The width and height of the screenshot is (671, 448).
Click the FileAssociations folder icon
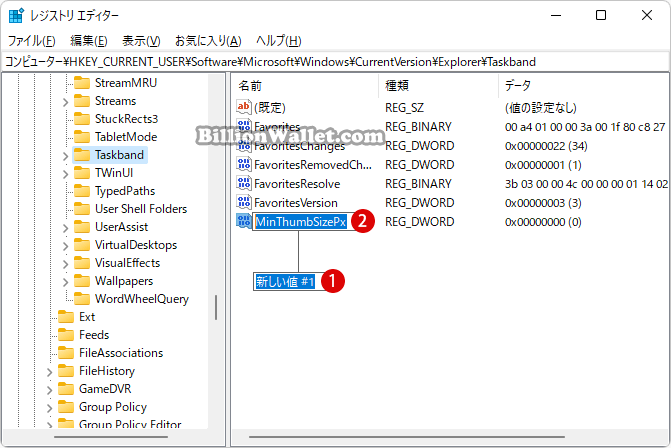point(66,353)
